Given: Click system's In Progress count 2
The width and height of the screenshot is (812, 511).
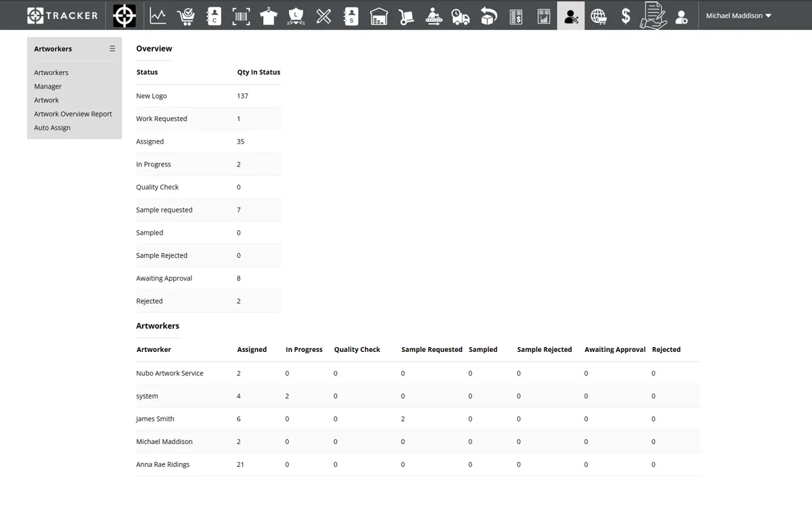Looking at the screenshot, I should 287,396.
